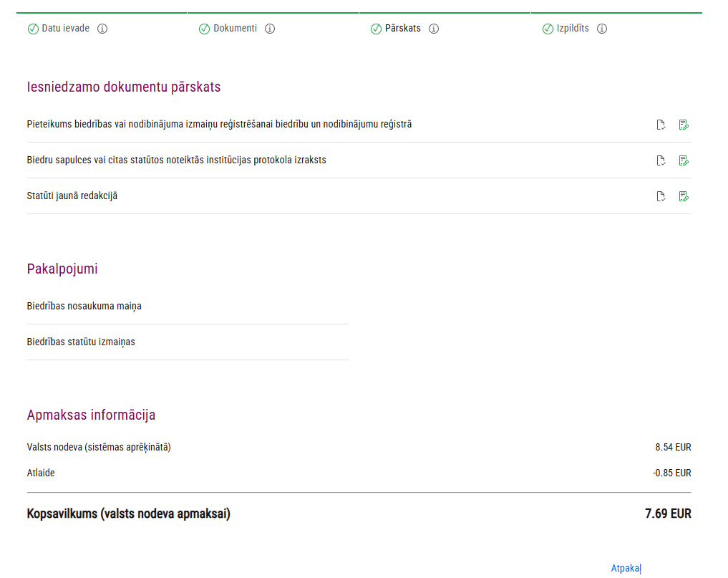Click green sign-document icon for protokola izraksts
728x578 pixels.
coord(684,160)
